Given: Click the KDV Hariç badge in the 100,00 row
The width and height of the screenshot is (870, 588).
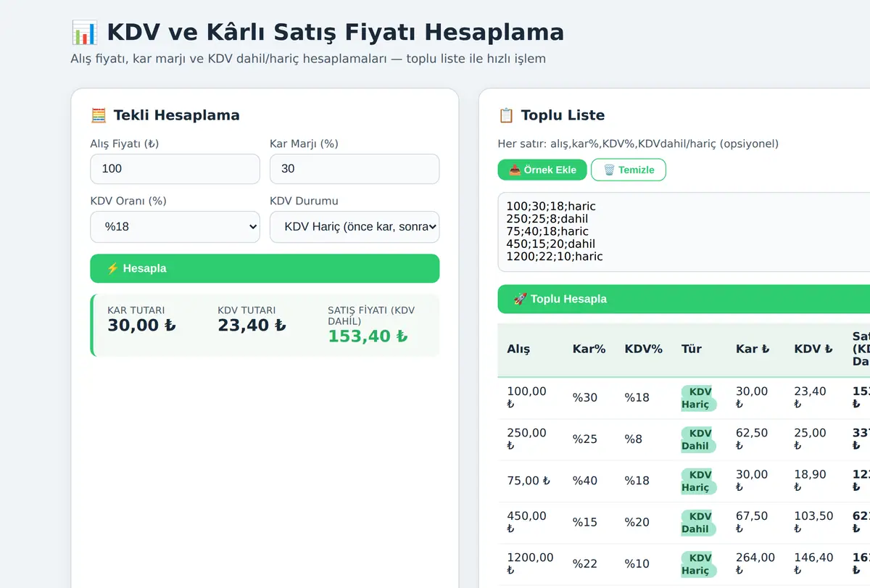Looking at the screenshot, I should pyautogui.click(x=699, y=398).
